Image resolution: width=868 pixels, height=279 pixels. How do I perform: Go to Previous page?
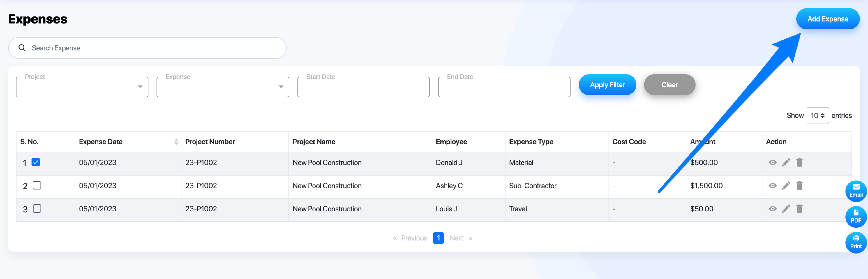pyautogui.click(x=410, y=238)
